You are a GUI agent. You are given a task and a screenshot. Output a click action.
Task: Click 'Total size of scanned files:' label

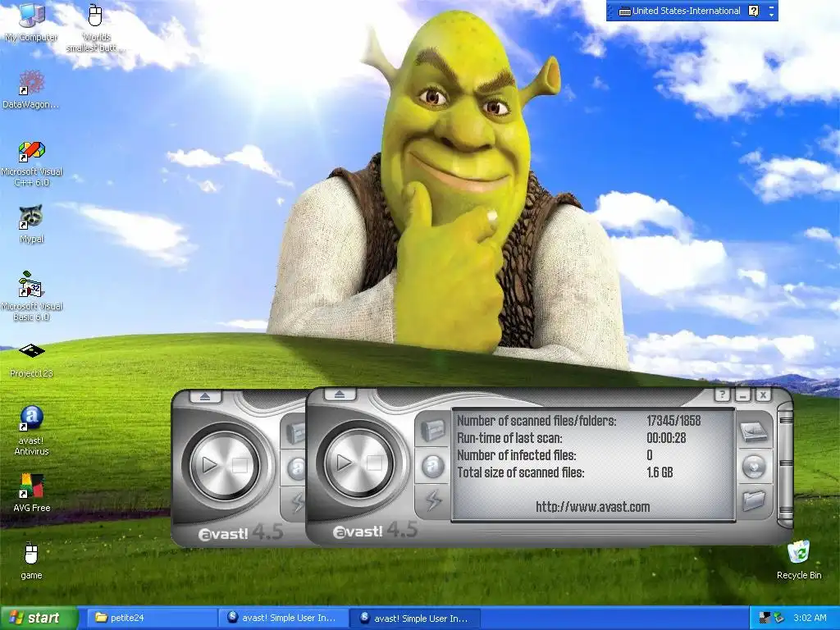pos(520,472)
